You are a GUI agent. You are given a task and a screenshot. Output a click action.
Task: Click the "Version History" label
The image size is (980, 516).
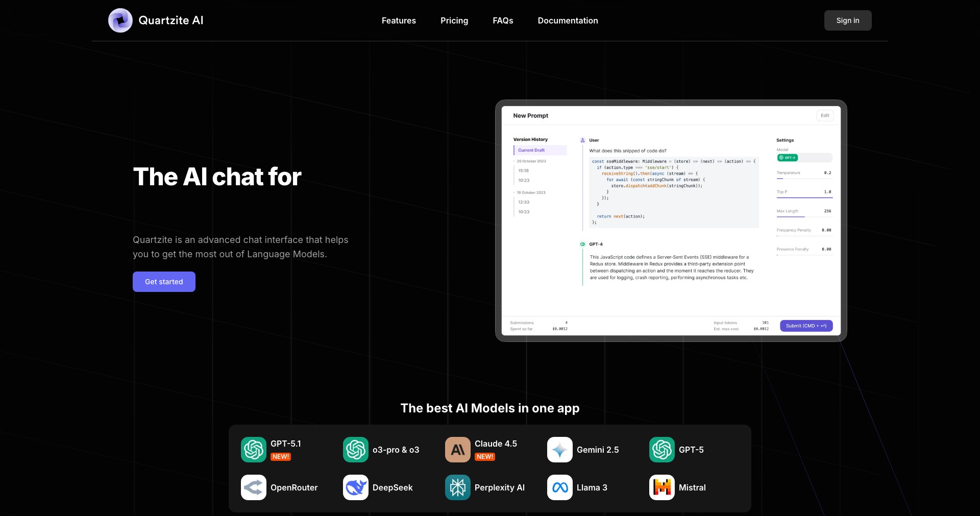tap(530, 139)
